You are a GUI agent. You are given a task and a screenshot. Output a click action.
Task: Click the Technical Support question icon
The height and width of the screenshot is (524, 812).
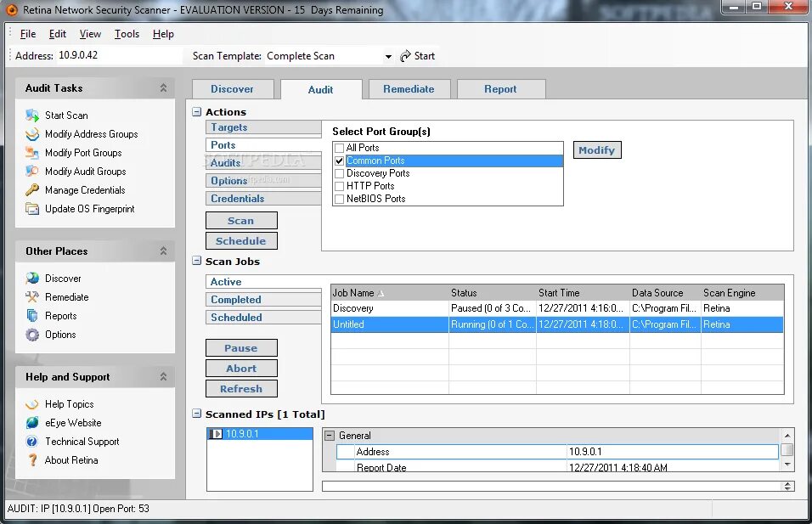click(32, 441)
